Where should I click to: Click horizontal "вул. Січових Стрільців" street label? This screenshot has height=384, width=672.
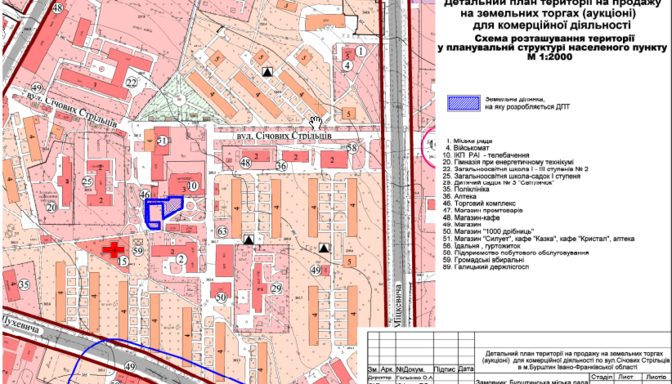(284, 135)
